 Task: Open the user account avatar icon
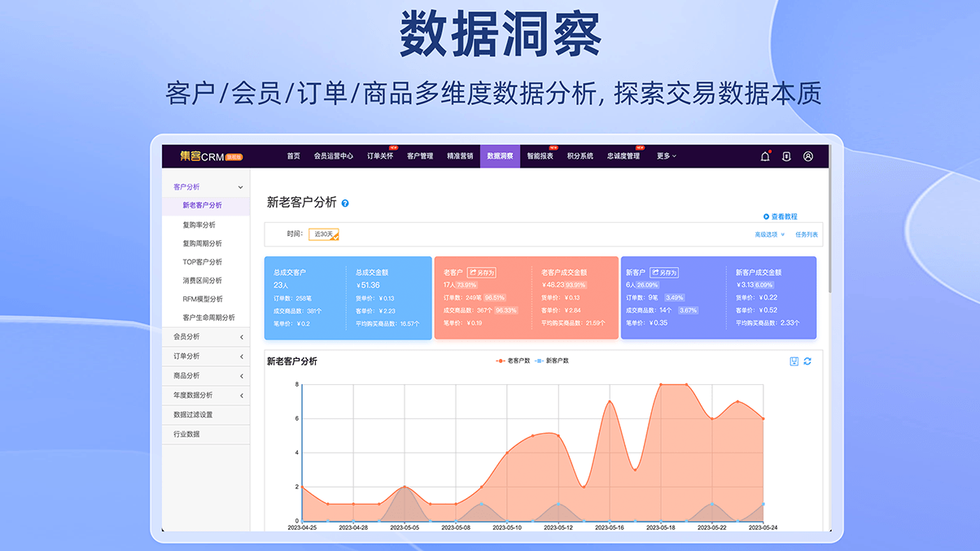(x=808, y=156)
